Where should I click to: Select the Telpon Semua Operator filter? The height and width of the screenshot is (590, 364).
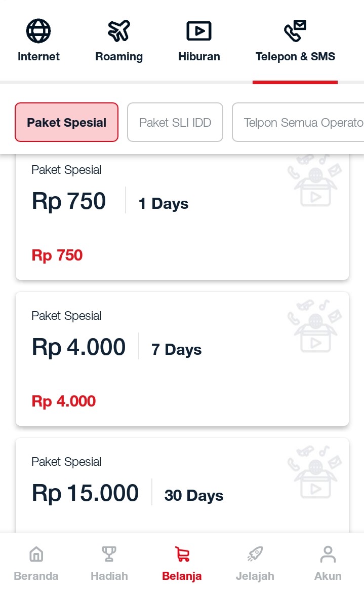(x=303, y=122)
